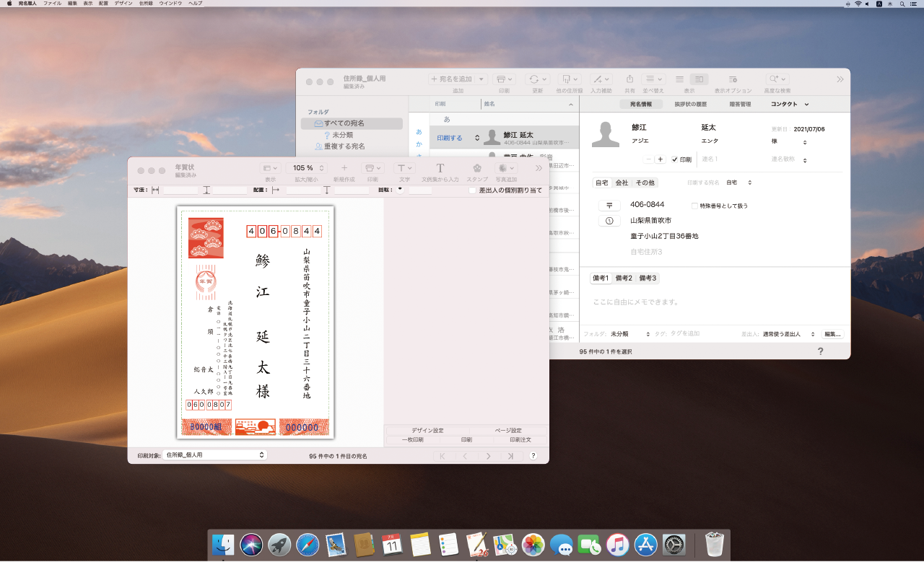Open the 文字 text tool dropdown

coord(405,168)
